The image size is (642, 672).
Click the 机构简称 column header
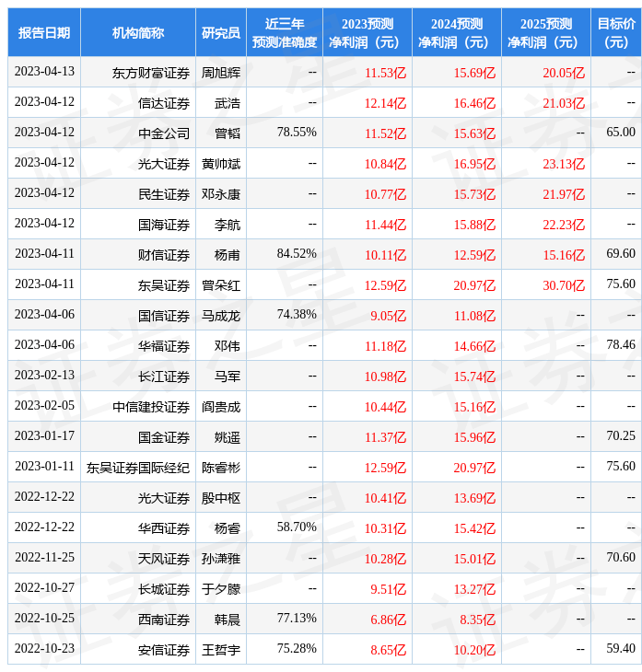(137, 32)
